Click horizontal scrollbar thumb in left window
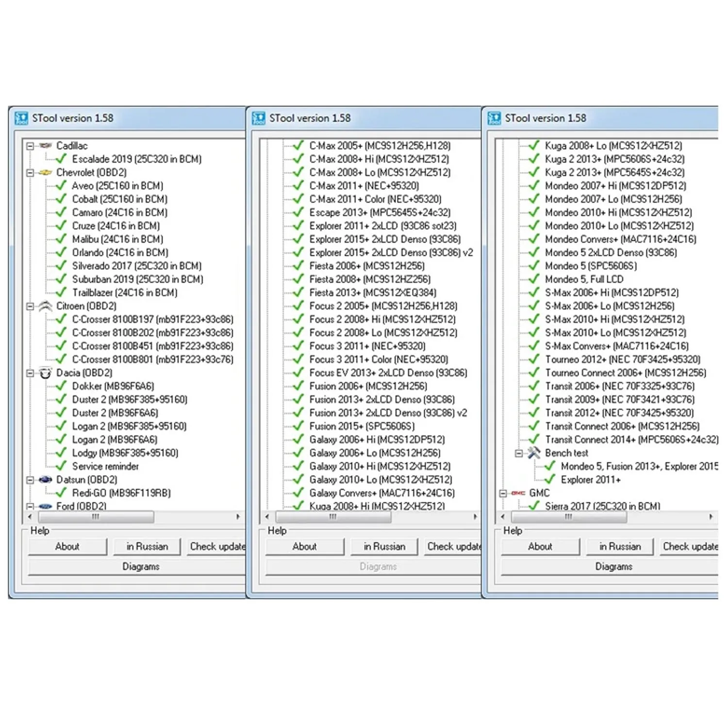This screenshot has width=728, height=728. pyautogui.click(x=96, y=517)
